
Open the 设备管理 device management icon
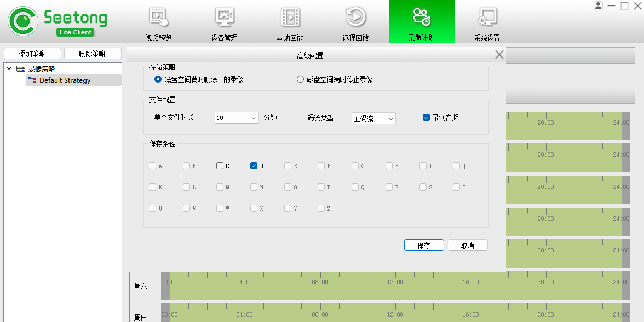coord(224,18)
